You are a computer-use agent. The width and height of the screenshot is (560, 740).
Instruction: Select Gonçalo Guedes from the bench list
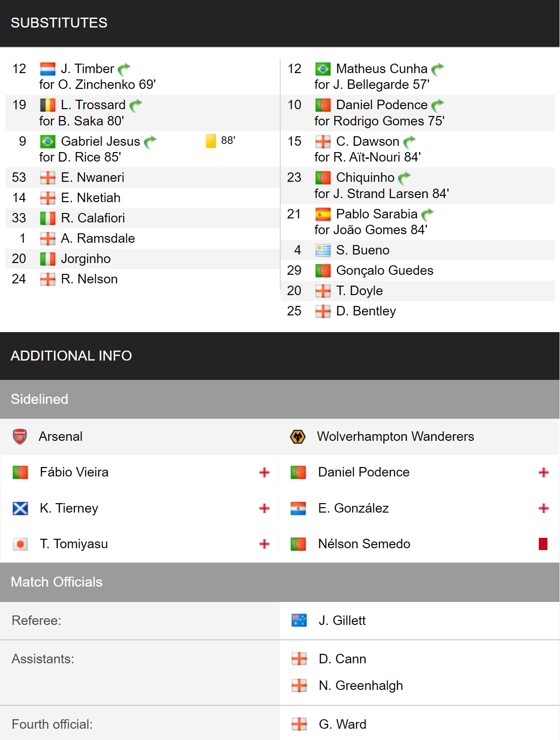click(385, 270)
